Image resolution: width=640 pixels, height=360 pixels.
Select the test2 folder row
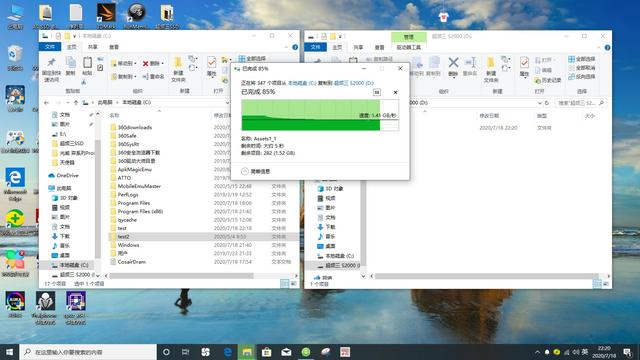(203, 237)
